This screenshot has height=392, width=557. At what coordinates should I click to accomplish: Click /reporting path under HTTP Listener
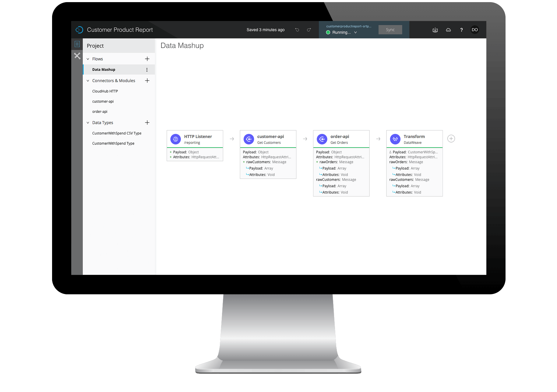192,143
